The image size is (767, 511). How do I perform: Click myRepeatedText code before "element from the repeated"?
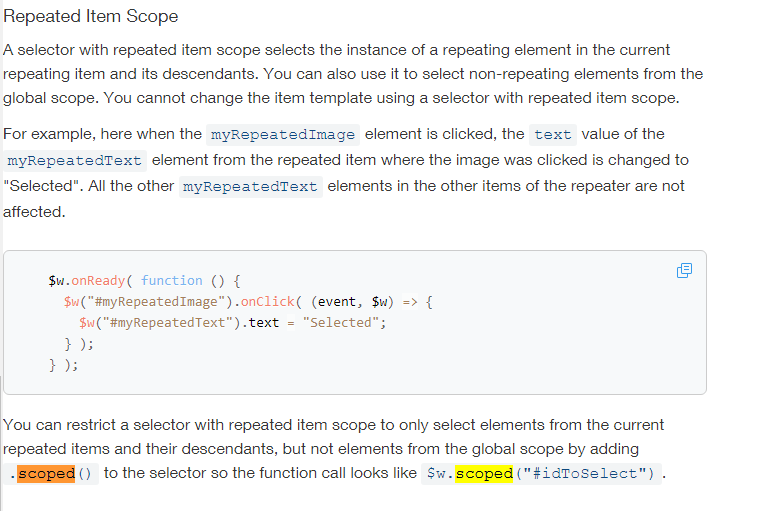(x=74, y=160)
